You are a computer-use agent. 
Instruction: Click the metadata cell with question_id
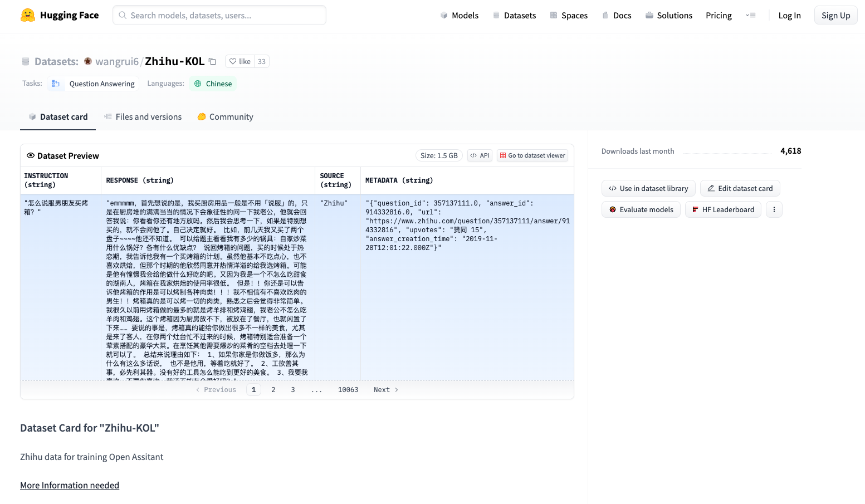pyautogui.click(x=467, y=287)
